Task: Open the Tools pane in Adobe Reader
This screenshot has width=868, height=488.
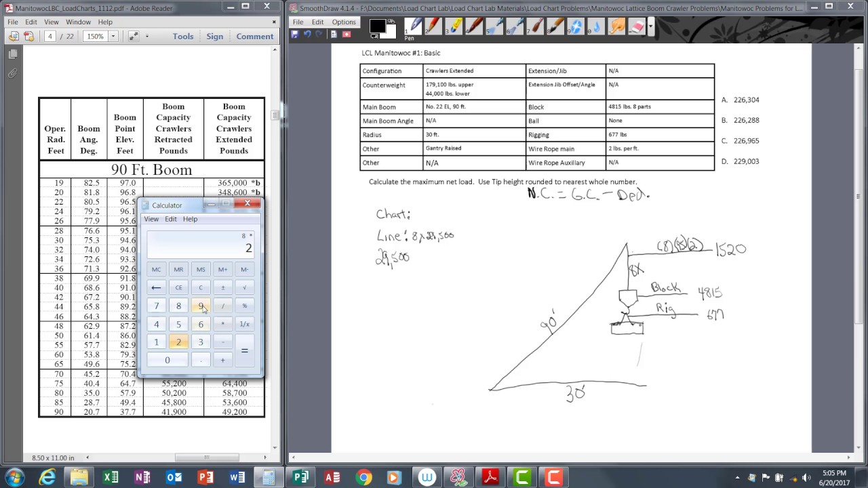Action: point(183,37)
